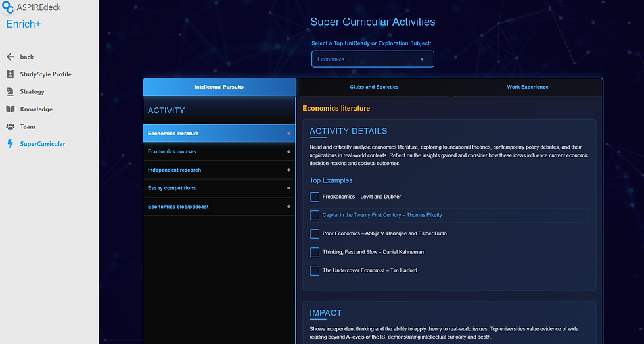The height and width of the screenshot is (344, 644).
Task: Click the Poor Economics book title text
Action: pyautogui.click(x=384, y=233)
